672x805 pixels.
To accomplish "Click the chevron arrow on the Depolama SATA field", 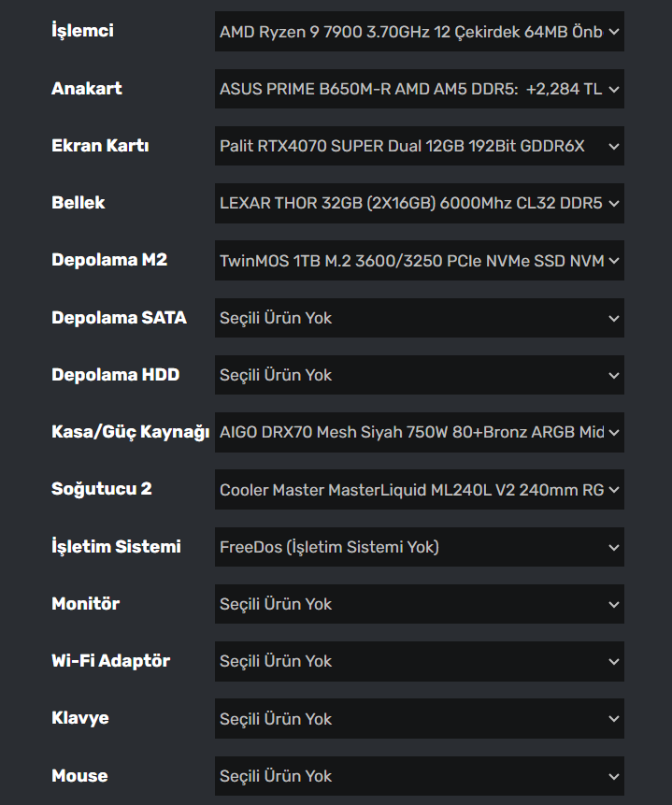I will (613, 319).
